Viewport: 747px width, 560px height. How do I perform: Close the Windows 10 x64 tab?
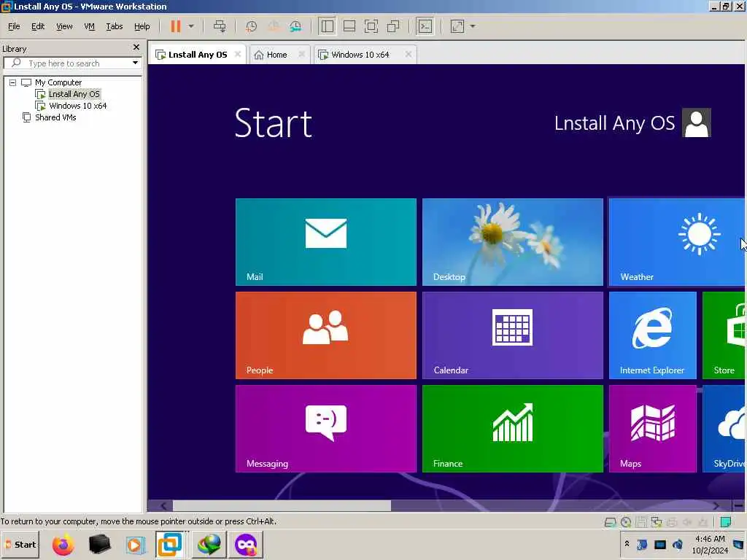409,54
